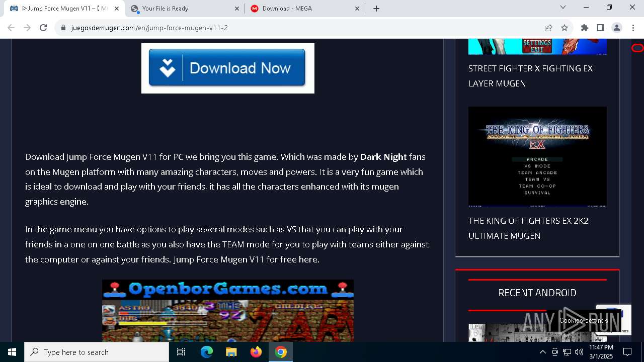Image resolution: width=644 pixels, height=362 pixels.
Task: Expand the tab search dropdown
Action: point(563,8)
